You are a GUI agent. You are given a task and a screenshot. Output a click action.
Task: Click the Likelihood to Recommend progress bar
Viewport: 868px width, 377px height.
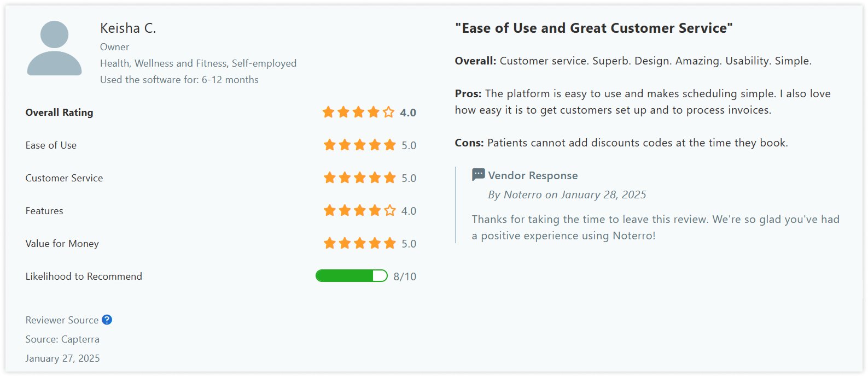pos(350,276)
